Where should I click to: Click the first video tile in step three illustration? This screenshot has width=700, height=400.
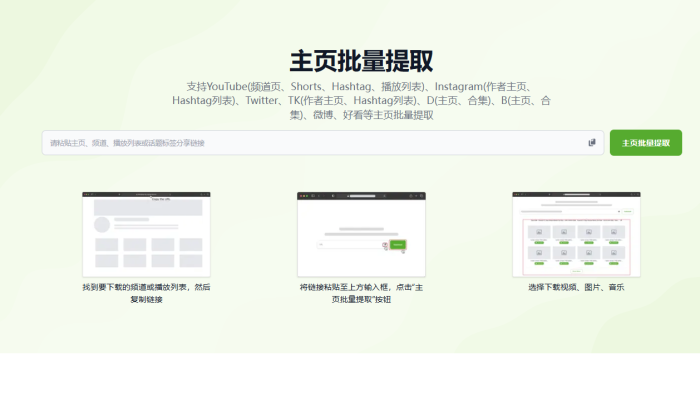[538, 233]
